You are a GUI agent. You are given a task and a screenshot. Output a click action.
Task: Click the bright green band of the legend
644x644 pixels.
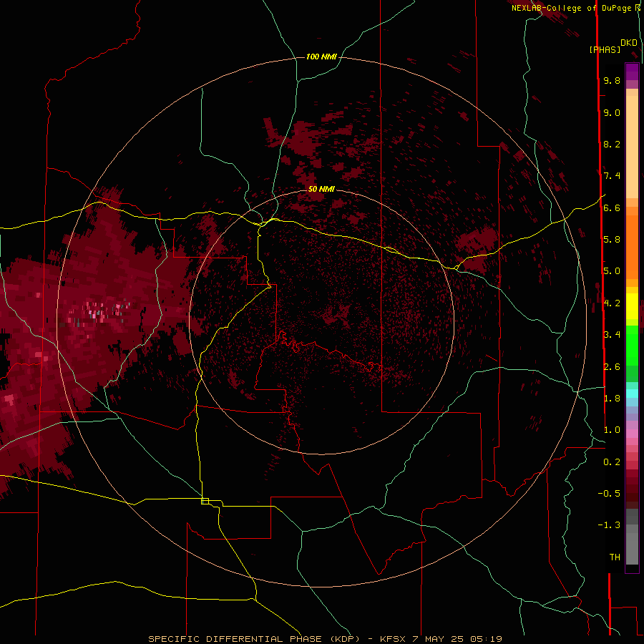[632, 345]
